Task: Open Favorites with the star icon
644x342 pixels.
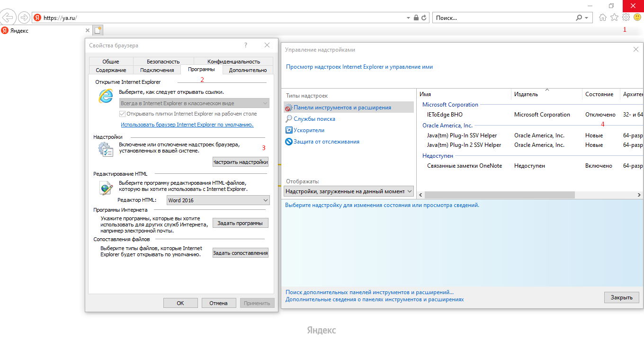Action: point(614,18)
